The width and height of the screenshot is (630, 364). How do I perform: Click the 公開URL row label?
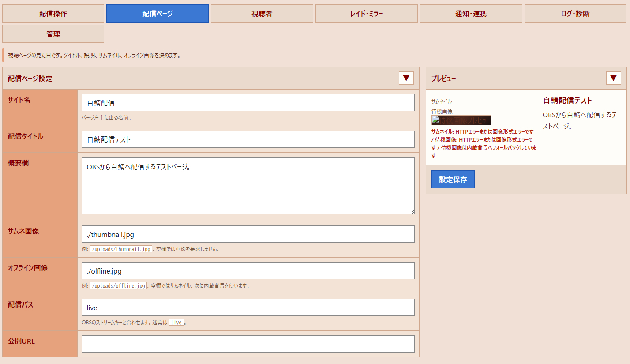pyautogui.click(x=21, y=341)
